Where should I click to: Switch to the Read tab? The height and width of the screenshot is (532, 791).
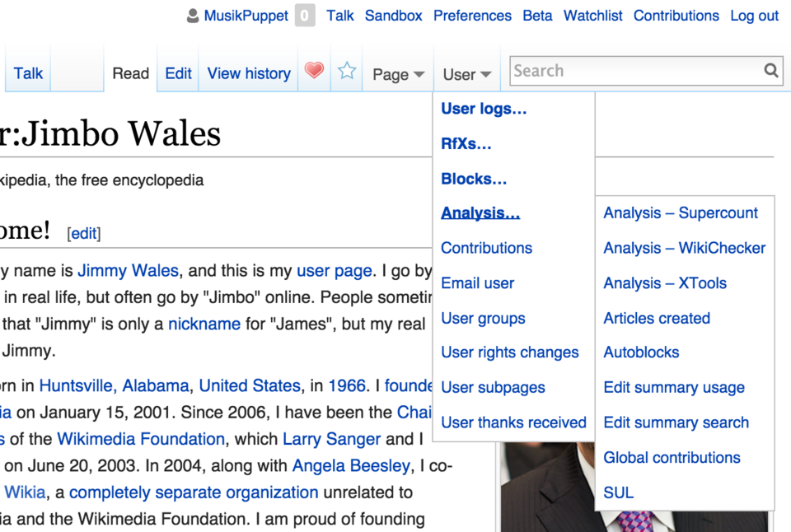[x=131, y=73]
